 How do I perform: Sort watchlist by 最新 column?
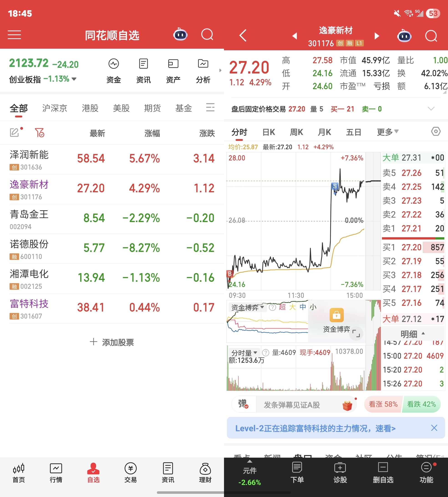click(x=97, y=133)
